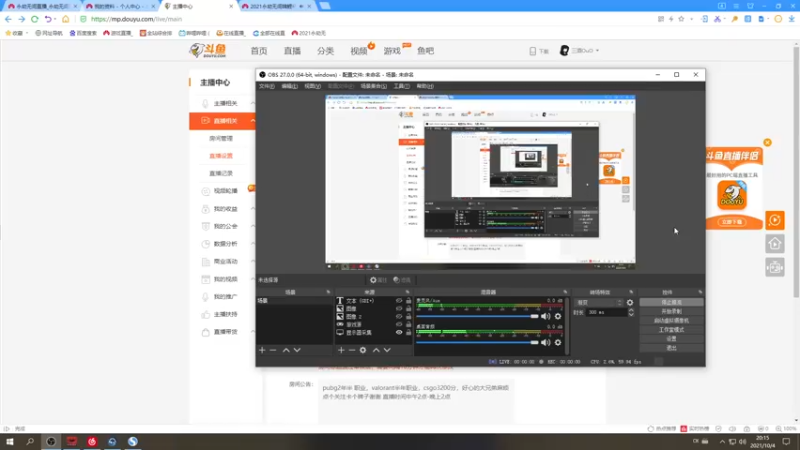This screenshot has height=450, width=800.
Task: Toggle visibility of the 图像 2 source
Action: point(399,316)
